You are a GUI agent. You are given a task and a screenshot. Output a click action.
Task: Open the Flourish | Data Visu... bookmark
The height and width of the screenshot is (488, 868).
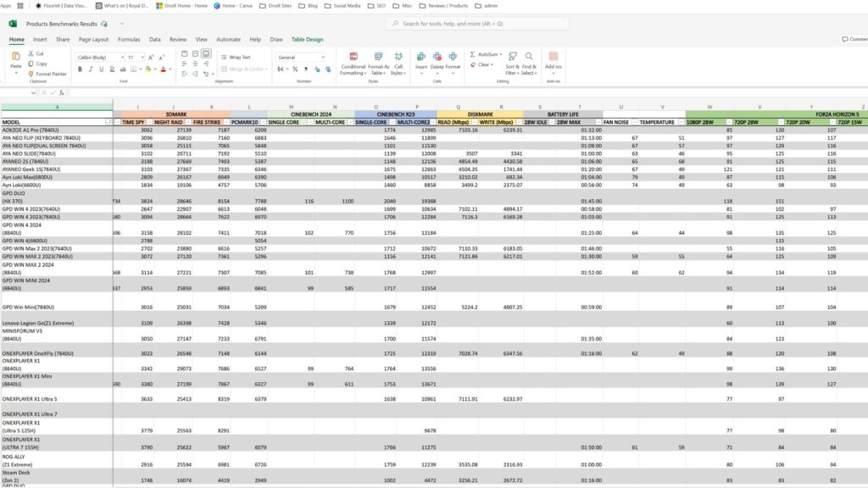[61, 6]
